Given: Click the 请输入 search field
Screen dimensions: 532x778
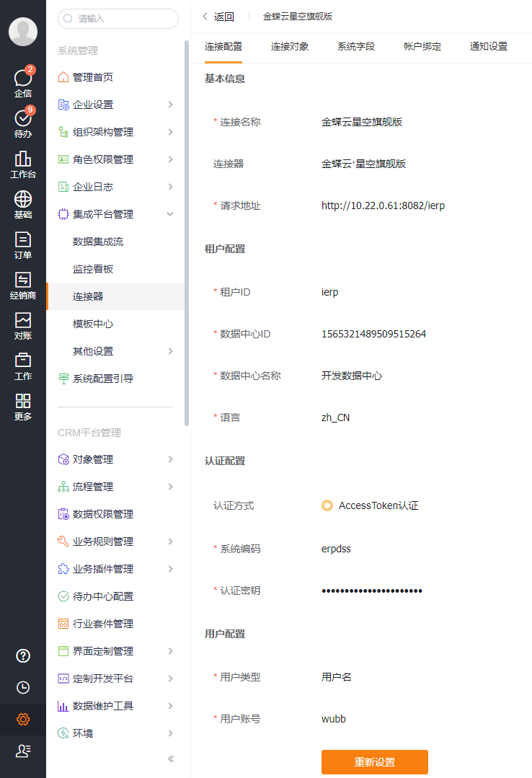Looking at the screenshot, I should tap(118, 19).
